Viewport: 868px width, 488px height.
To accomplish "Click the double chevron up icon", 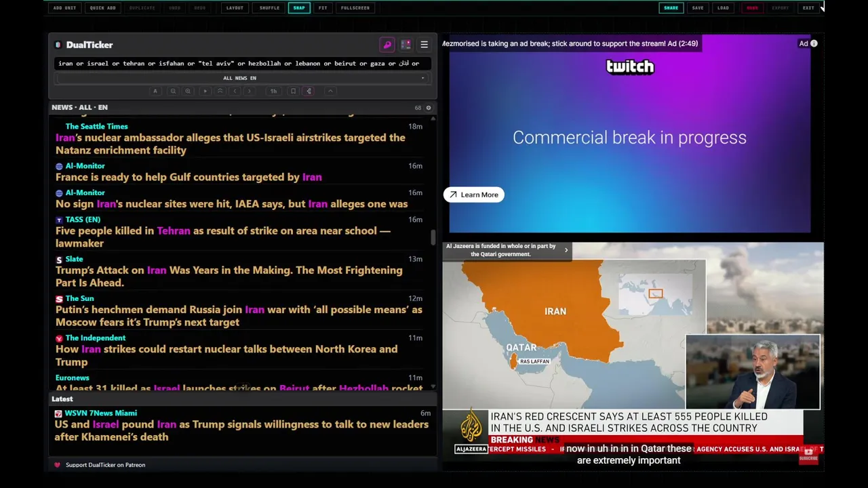I will [220, 91].
